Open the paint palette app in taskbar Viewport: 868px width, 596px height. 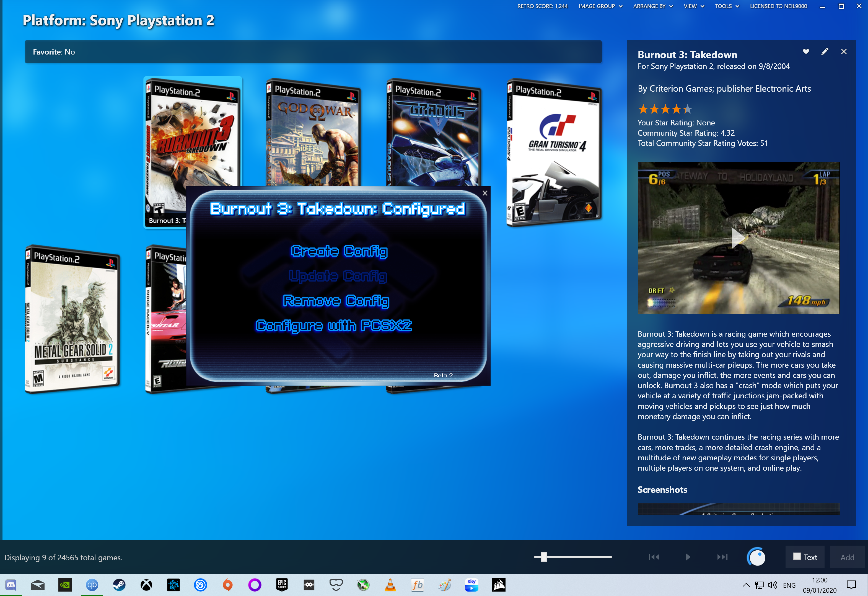coord(444,585)
